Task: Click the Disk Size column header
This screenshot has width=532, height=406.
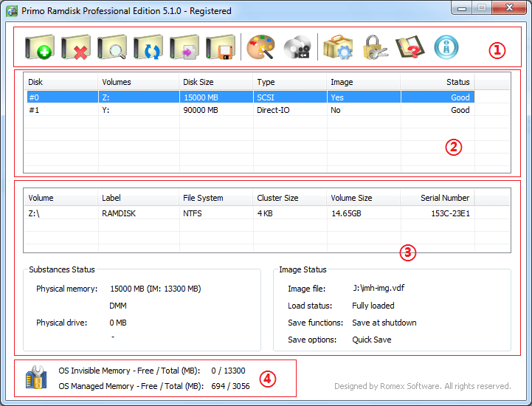Action: coord(216,82)
